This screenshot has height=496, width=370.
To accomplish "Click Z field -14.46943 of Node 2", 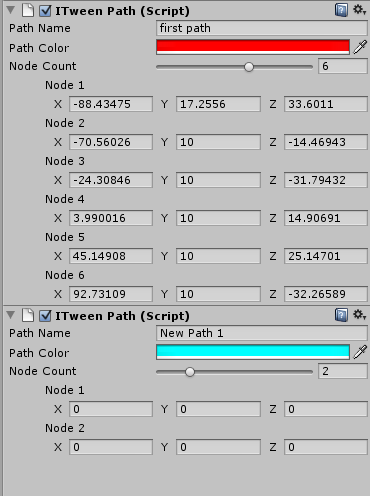I will 326,142.
